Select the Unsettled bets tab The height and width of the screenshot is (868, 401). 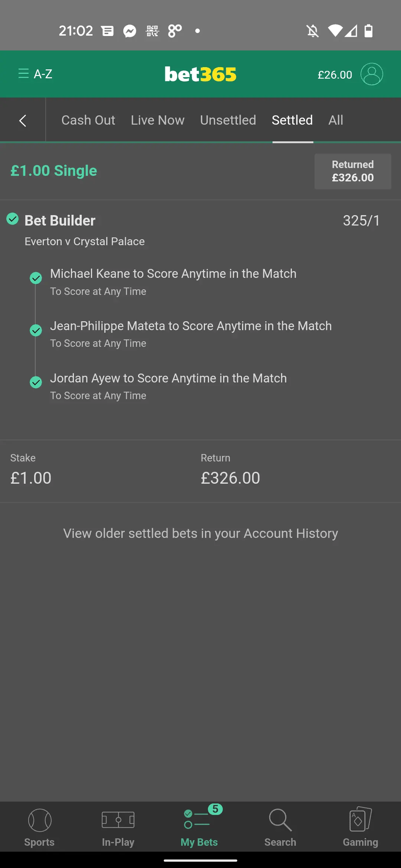coord(228,120)
